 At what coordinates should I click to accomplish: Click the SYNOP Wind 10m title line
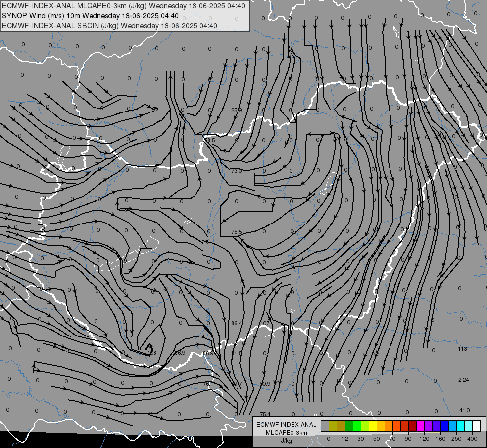click(90, 16)
